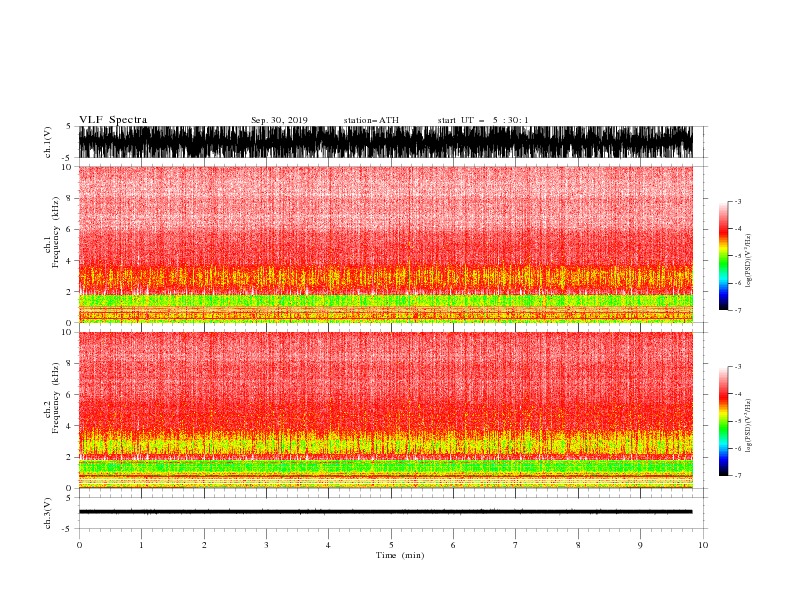This screenshot has width=792, height=612.
Task: Click the 8 kHz tick on ch.2 axis
Action: pyautogui.click(x=69, y=364)
